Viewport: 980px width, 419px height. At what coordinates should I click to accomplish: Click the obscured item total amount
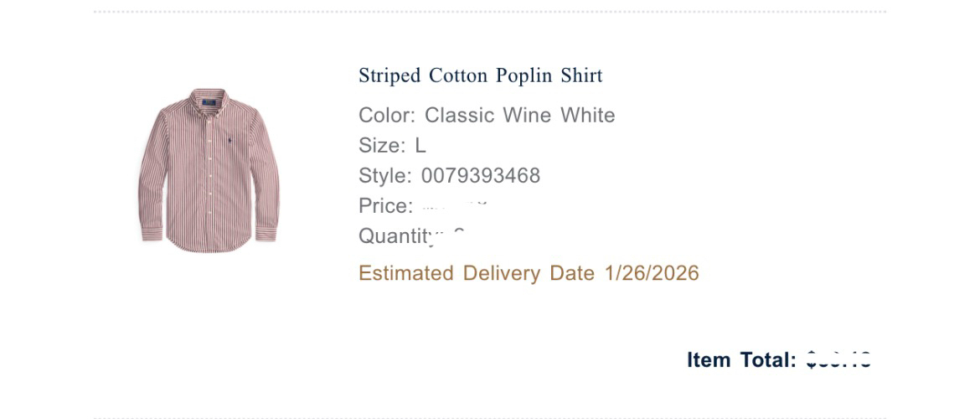click(838, 360)
